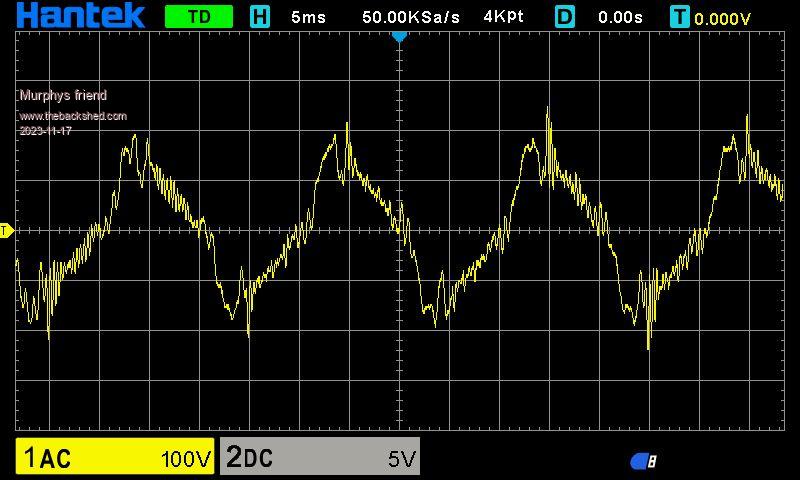Click the green TD trigger status indicator

198,17
